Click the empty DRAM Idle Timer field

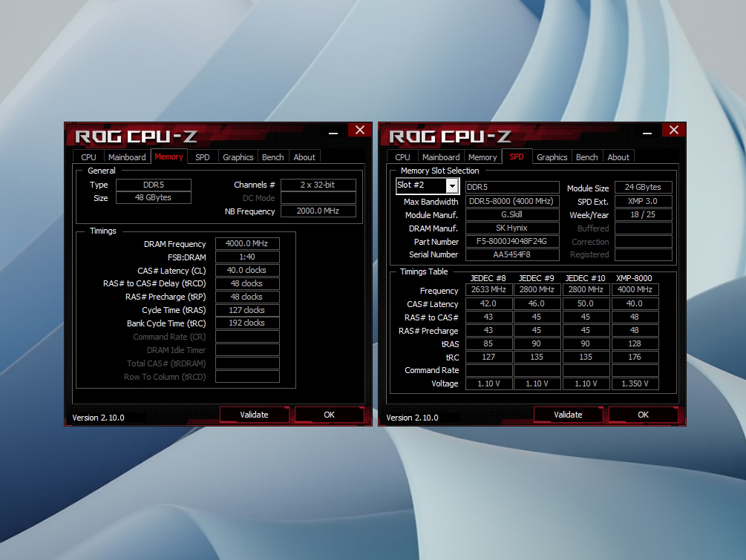(x=247, y=350)
